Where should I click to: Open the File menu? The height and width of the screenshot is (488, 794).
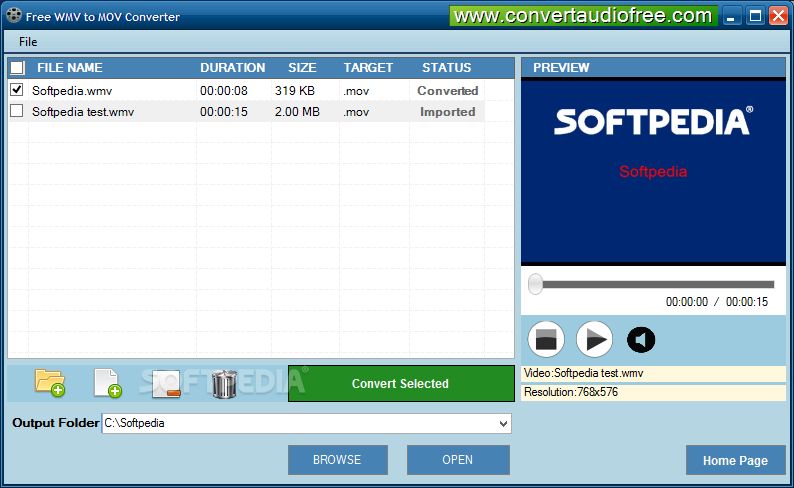point(28,42)
